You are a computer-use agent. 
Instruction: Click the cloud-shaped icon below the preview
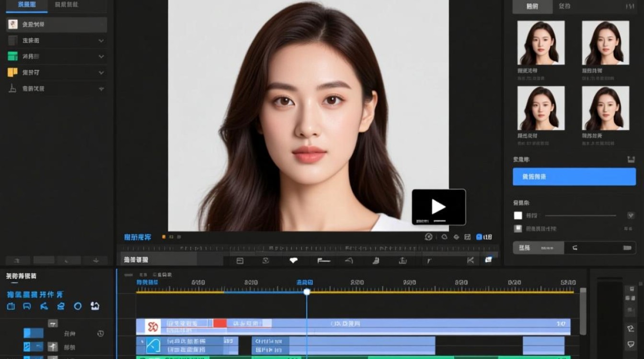click(444, 237)
